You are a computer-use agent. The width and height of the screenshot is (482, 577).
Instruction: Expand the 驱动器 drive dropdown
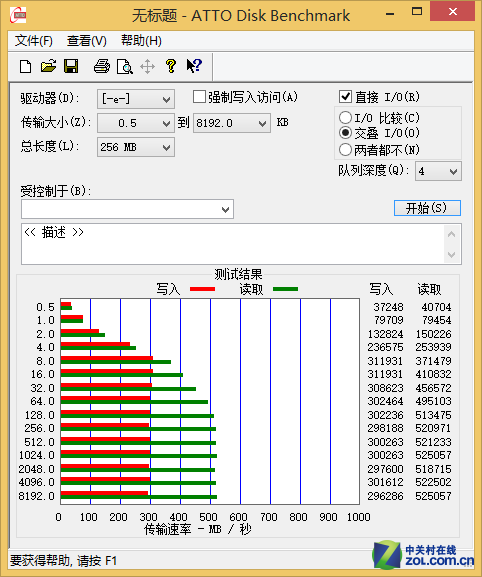136,99
